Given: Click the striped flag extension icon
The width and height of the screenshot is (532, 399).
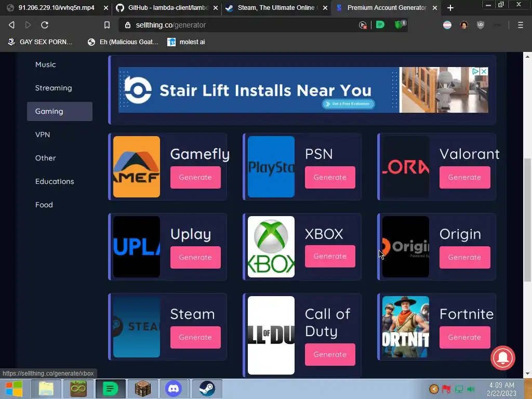Looking at the screenshot, I should coord(447,25).
